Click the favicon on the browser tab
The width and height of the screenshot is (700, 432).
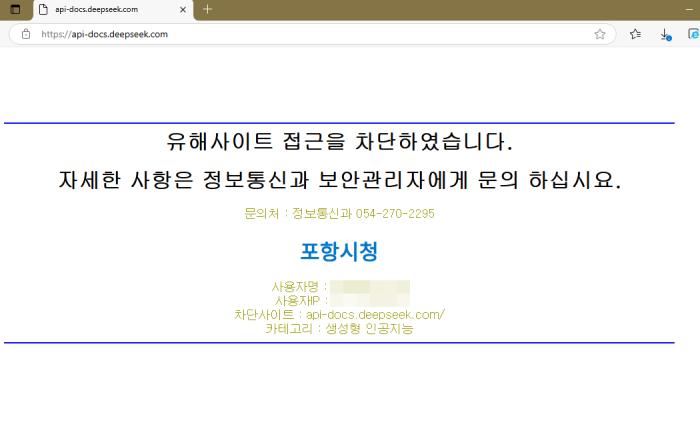43,9
